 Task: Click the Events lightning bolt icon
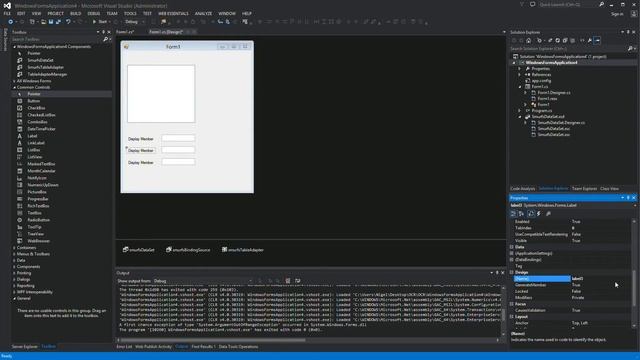coord(539,213)
